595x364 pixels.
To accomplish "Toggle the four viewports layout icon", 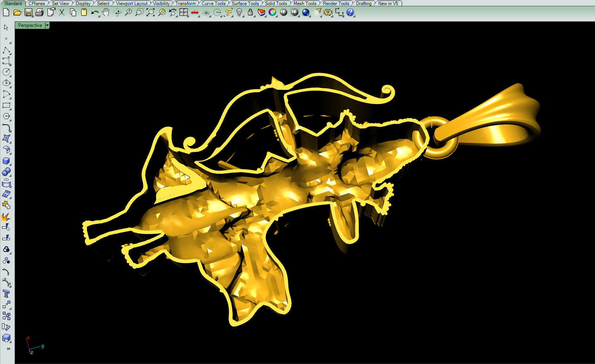I will pos(183,13).
